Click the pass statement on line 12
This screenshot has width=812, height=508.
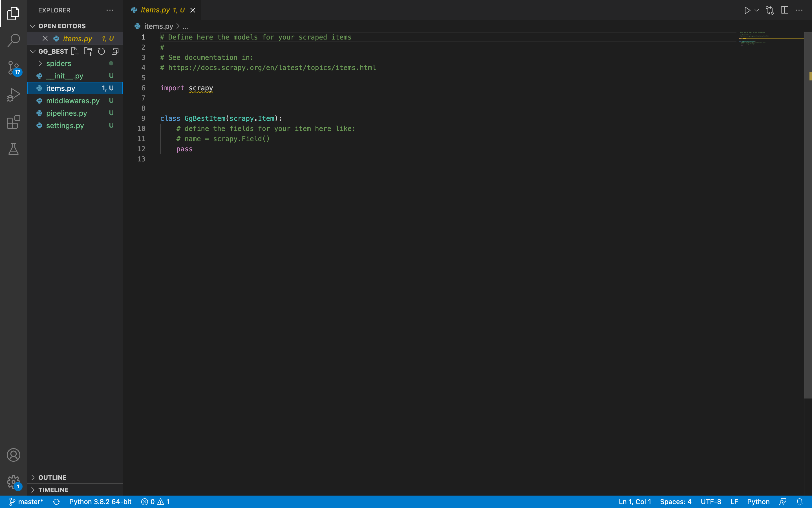point(185,149)
